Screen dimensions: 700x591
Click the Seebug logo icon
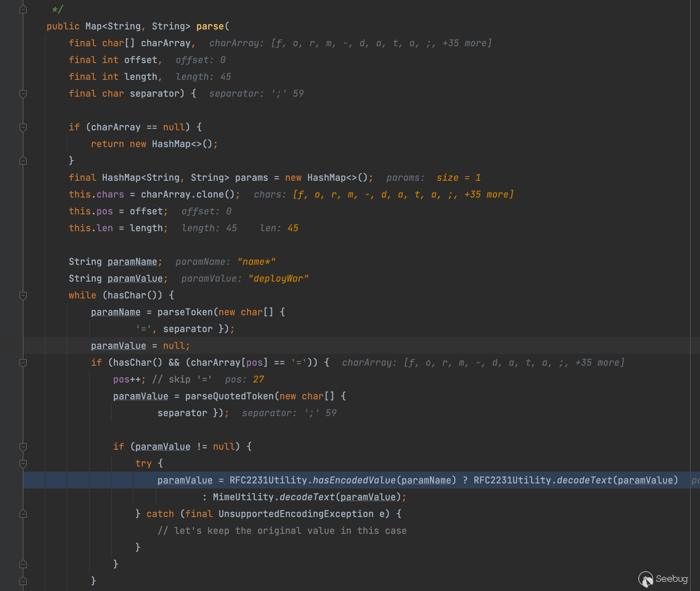coord(645,579)
